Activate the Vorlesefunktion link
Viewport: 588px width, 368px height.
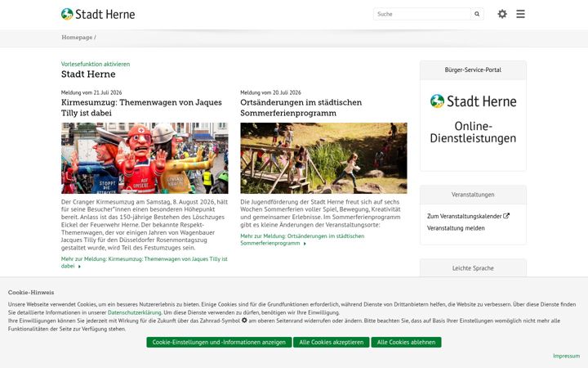pos(96,64)
